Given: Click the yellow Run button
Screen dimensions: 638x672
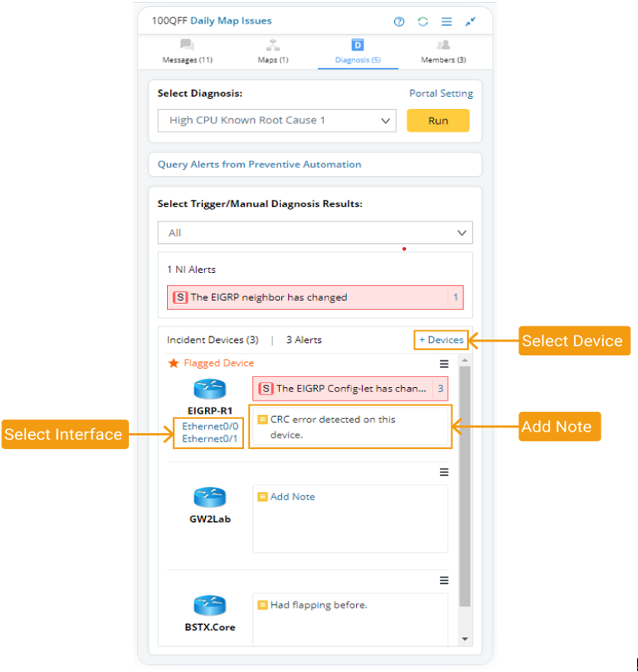Looking at the screenshot, I should (x=438, y=120).
